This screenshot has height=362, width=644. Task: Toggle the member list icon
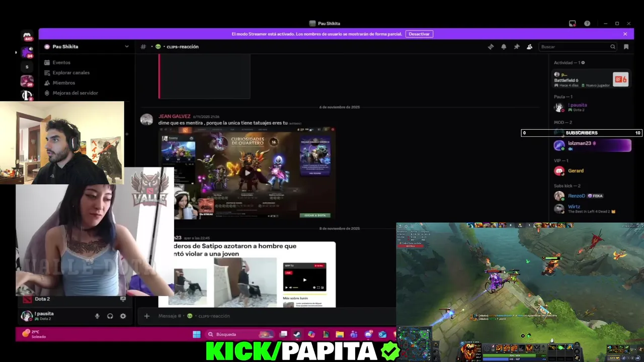pyautogui.click(x=529, y=47)
